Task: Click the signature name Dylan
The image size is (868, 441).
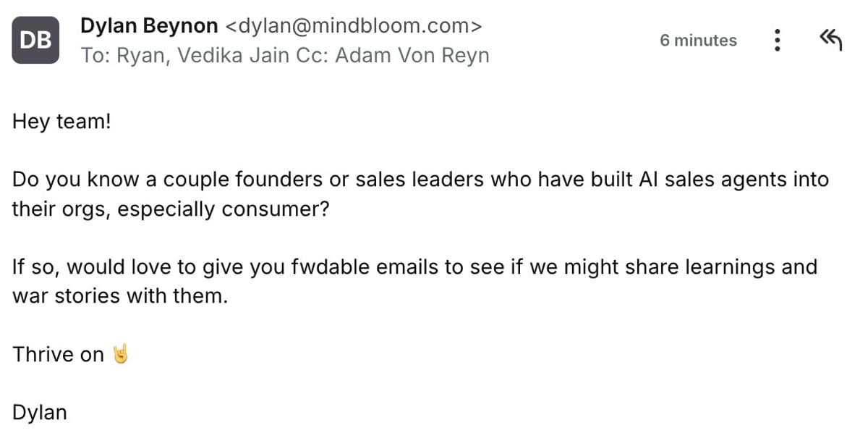Action: (x=39, y=411)
